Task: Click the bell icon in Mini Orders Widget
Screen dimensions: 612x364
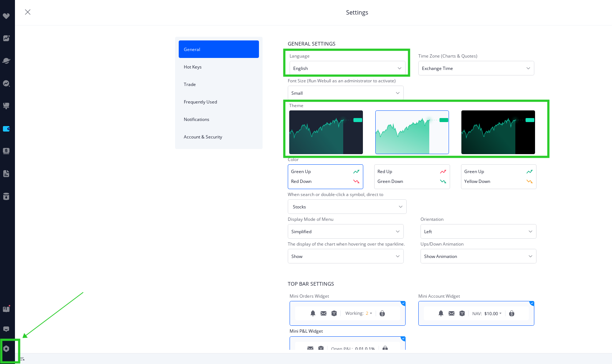Action: click(313, 313)
